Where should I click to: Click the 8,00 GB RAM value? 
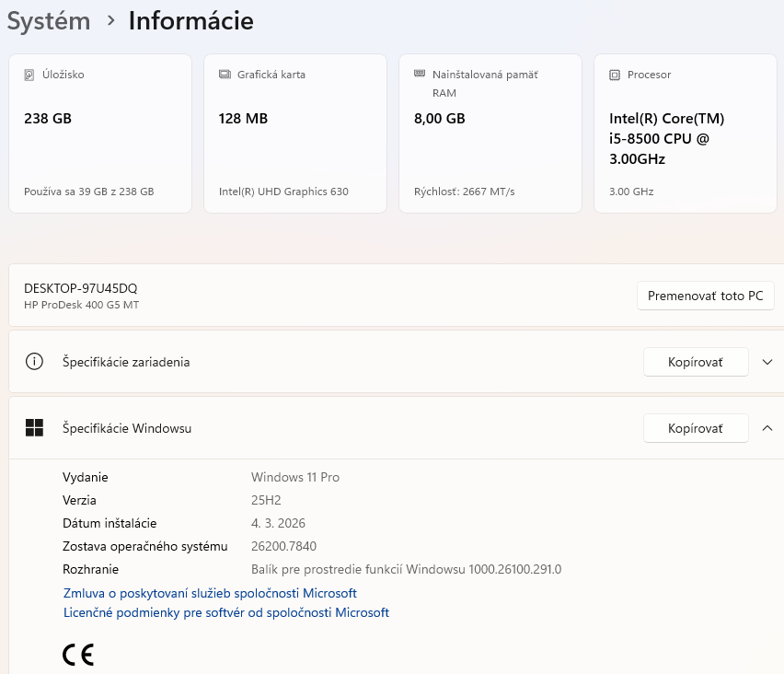coord(440,119)
